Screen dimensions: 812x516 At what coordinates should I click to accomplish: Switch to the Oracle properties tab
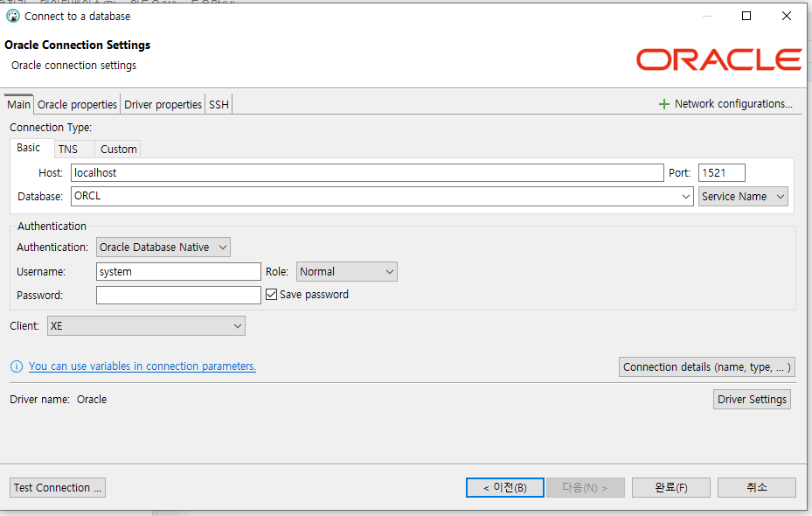77,104
